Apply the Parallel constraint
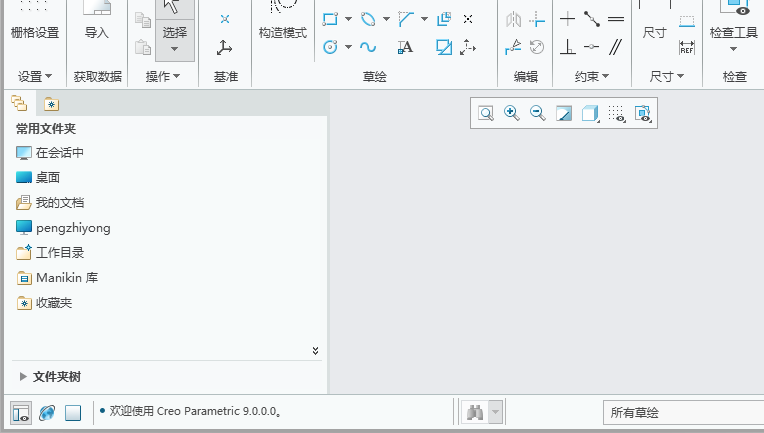Viewport: 764px width, 433px height. pyautogui.click(x=616, y=47)
